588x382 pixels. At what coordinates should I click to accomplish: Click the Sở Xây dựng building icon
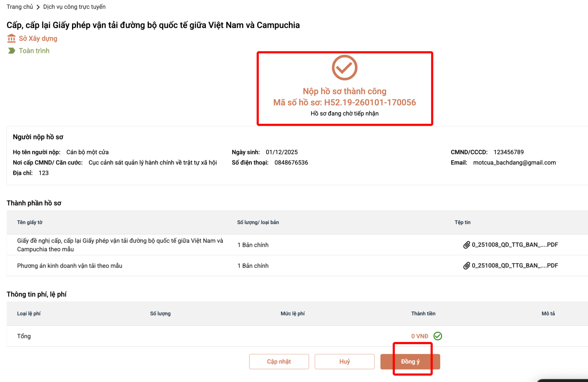point(11,38)
